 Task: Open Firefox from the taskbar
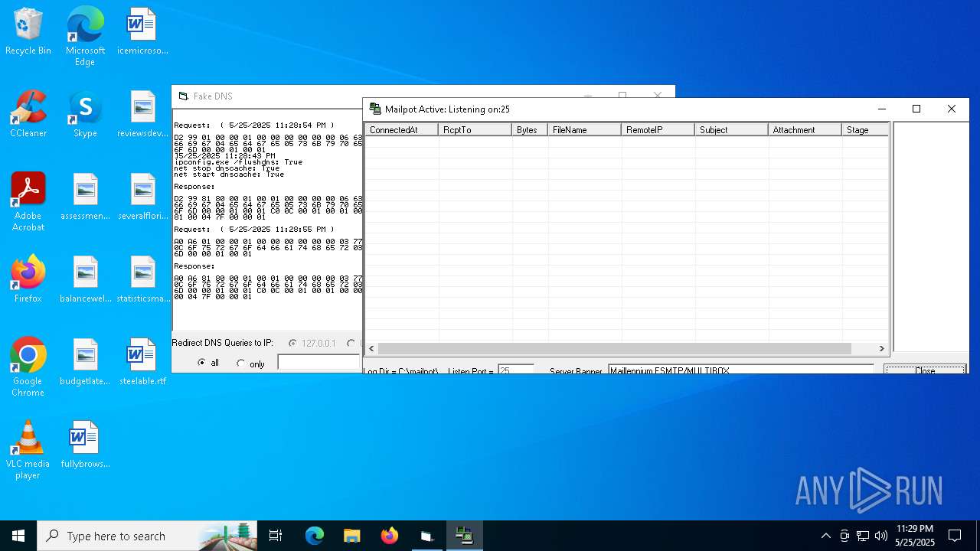389,536
